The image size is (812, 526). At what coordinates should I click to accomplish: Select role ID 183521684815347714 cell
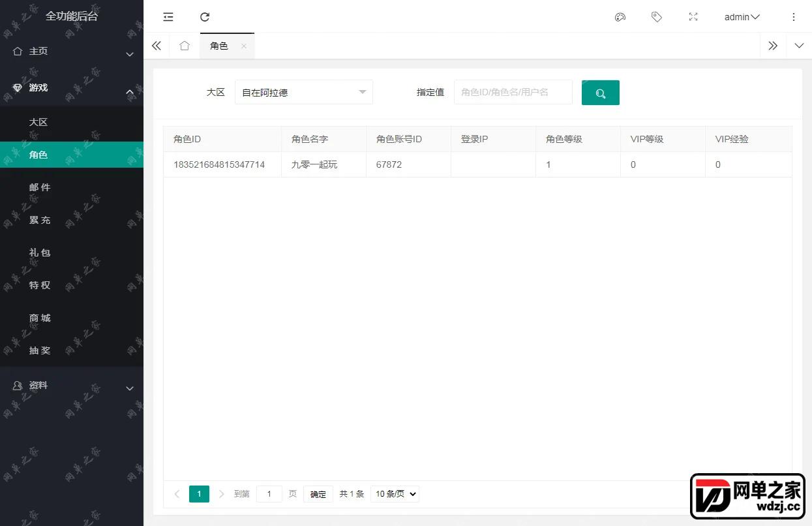coord(222,164)
